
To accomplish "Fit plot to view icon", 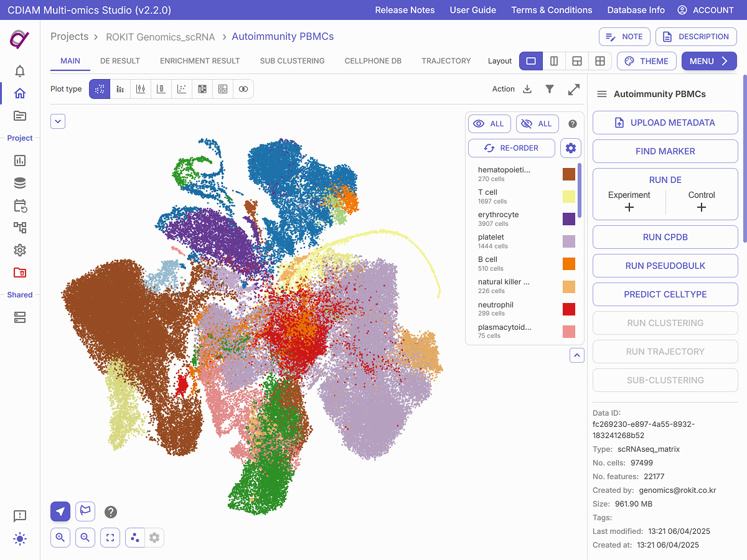I will [x=110, y=538].
